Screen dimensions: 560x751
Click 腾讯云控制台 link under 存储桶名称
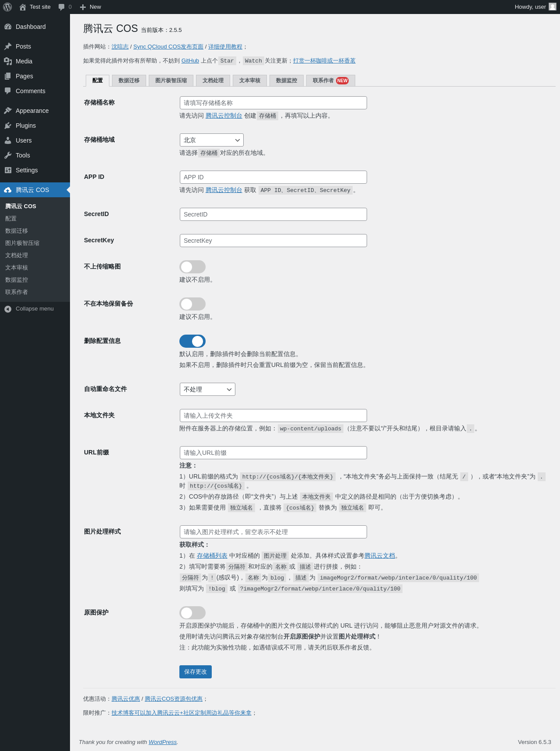[x=224, y=115]
